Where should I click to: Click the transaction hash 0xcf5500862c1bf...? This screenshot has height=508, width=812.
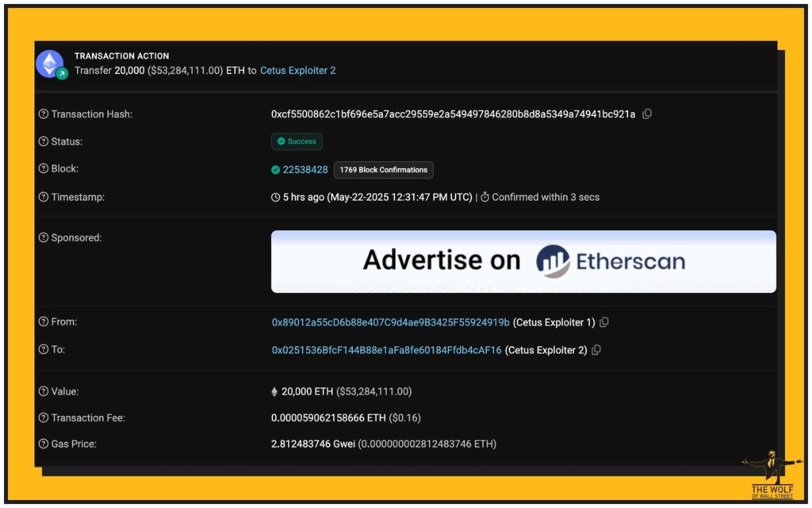pyautogui.click(x=453, y=114)
